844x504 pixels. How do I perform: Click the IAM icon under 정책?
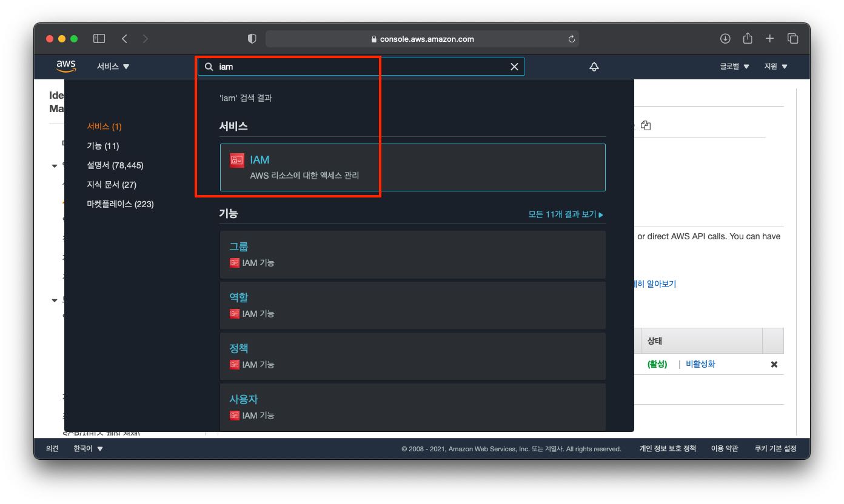coord(235,365)
